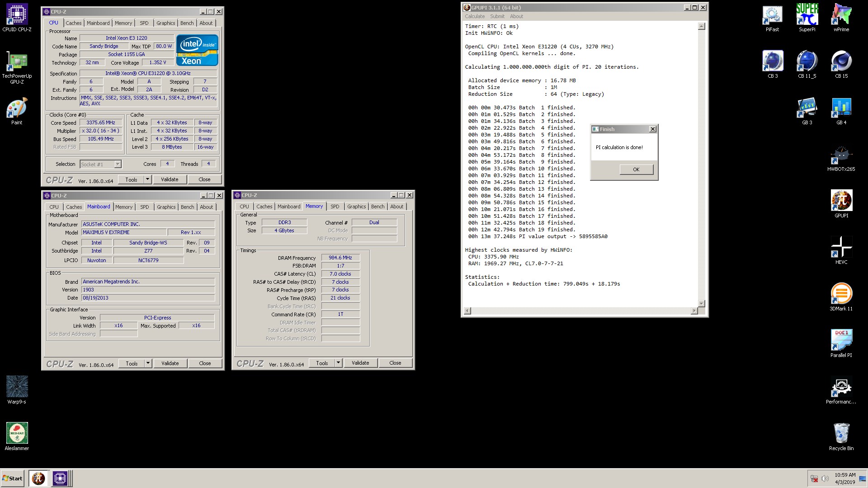Click the volume tray icon
The width and height of the screenshot is (868, 488).
(x=825, y=479)
